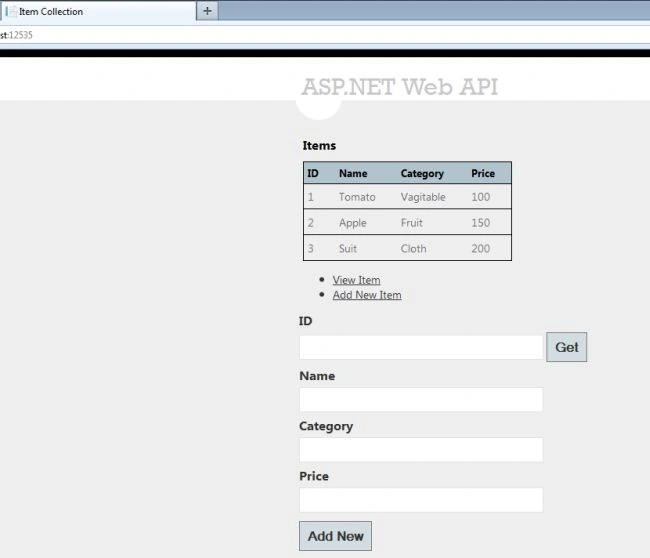This screenshot has height=558, width=650.
Task: Focus the ID input field
Action: pyautogui.click(x=421, y=347)
